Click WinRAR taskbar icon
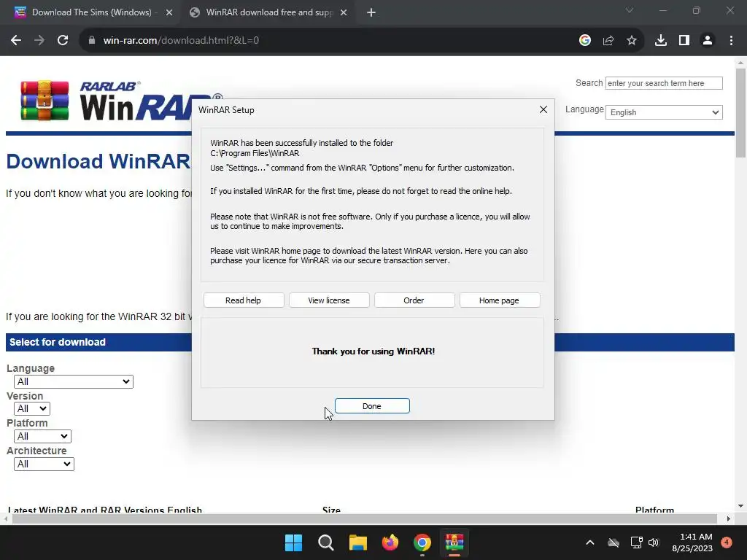Screen dimensions: 747x560 (x=454, y=542)
